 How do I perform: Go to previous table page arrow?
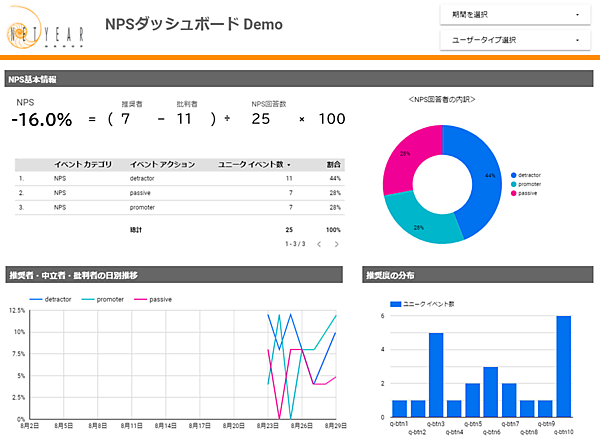[x=318, y=244]
